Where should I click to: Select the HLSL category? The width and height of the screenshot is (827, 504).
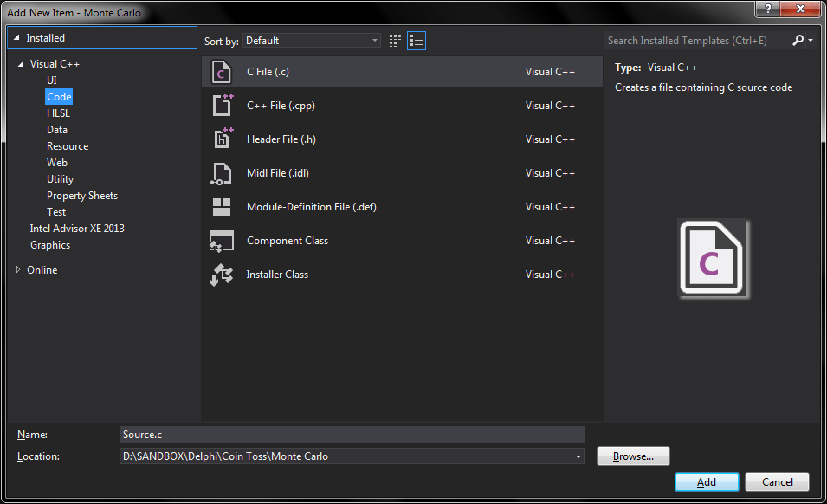tap(58, 113)
